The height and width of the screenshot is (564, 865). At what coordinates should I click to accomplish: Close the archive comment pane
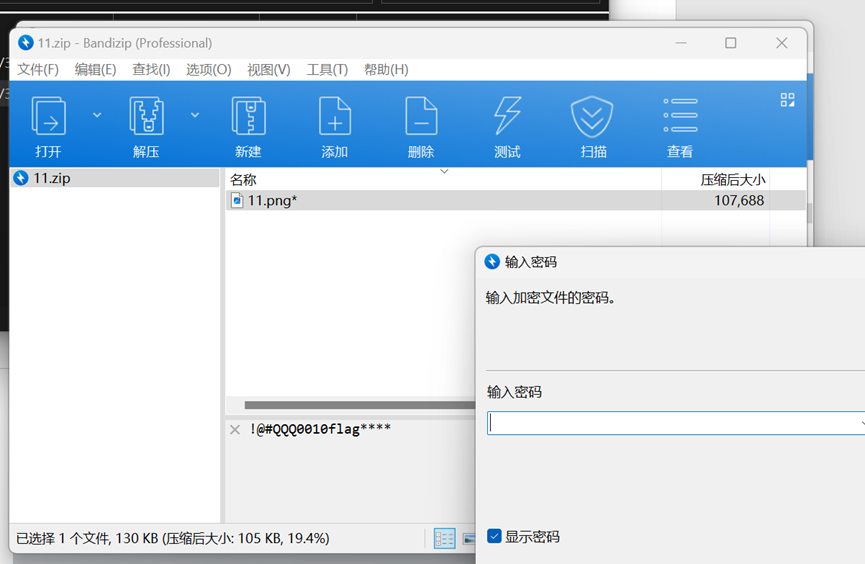point(235,430)
